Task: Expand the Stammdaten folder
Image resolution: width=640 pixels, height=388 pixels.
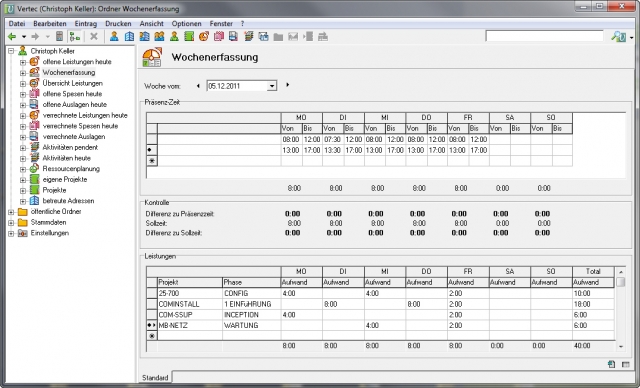Action: tap(11, 222)
